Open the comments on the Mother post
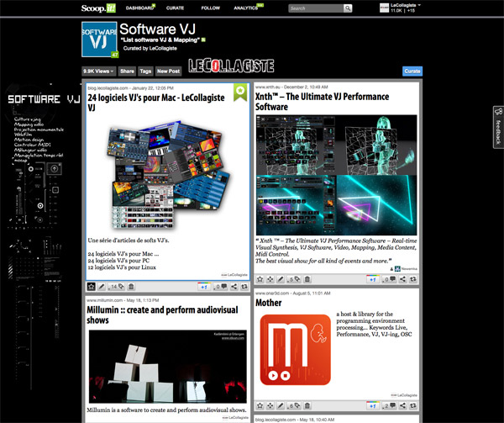This screenshot has width=504, height=423. [x=389, y=405]
